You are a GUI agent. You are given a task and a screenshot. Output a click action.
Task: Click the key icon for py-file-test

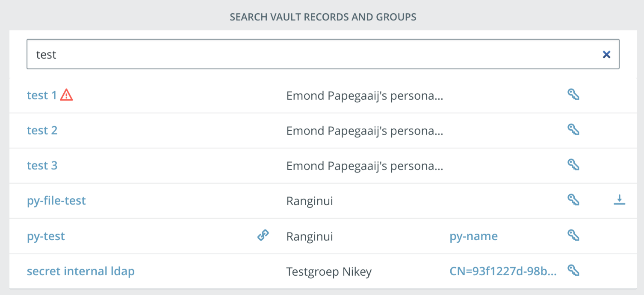(x=573, y=200)
